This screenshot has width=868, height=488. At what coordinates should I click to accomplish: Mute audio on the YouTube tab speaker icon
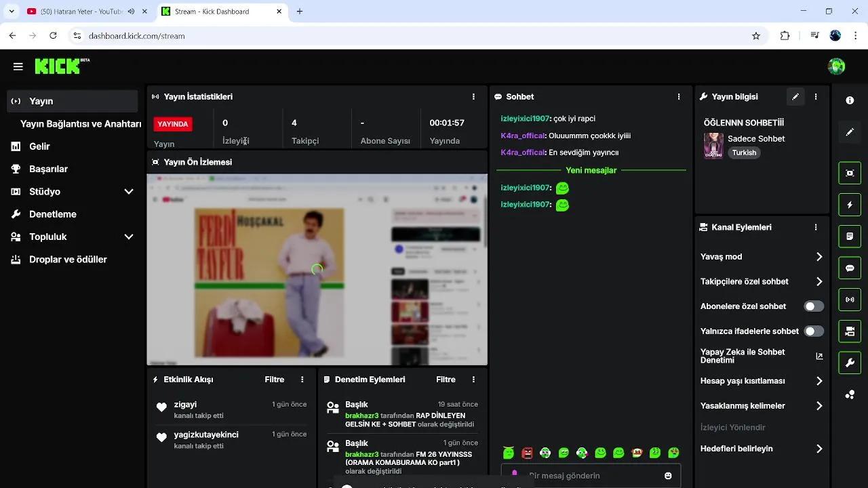[131, 12]
